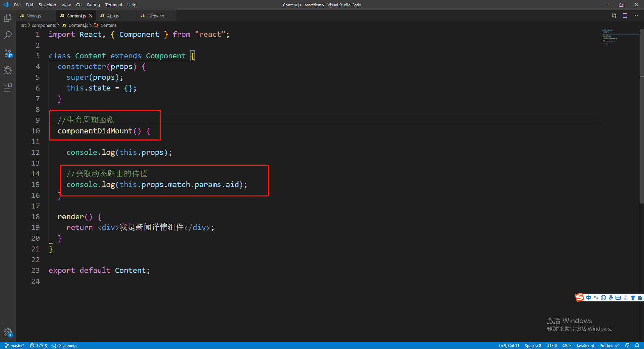Open the Search view in activity bar

point(8,35)
